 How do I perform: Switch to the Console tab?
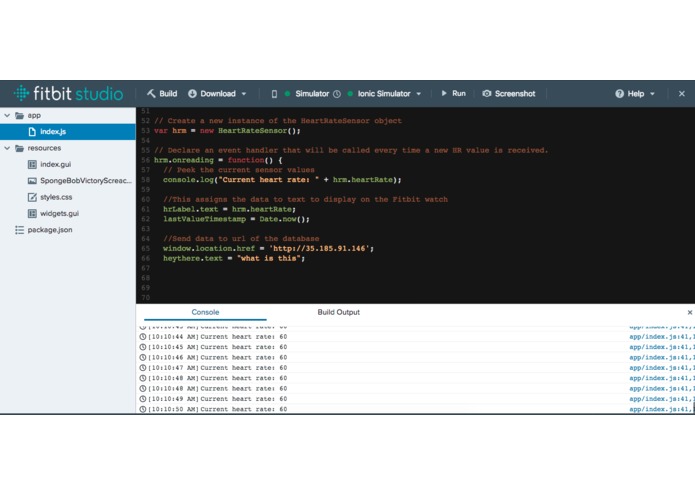coord(205,312)
